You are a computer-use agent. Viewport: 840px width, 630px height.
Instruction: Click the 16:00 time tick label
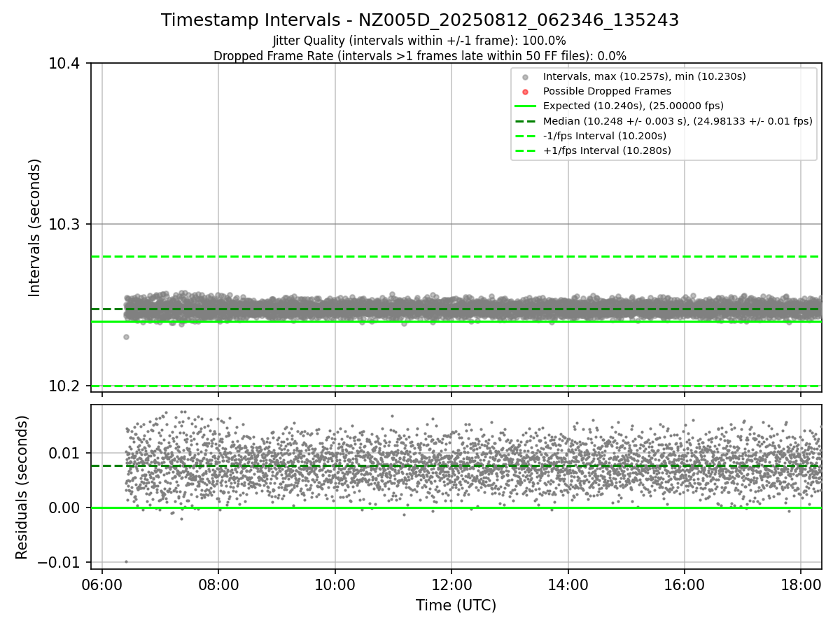click(x=684, y=584)
